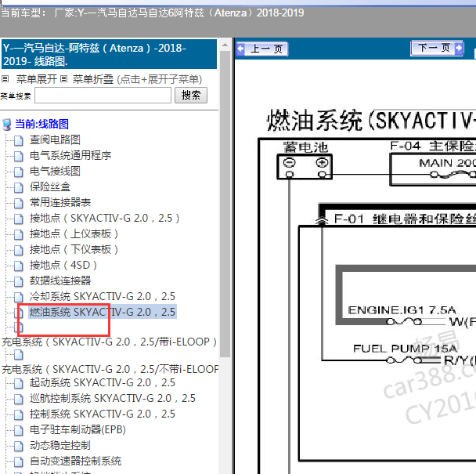Image resolution: width=476 pixels, height=474 pixels.
Task: Click page icon beside 起动系统
Action: tap(19, 383)
